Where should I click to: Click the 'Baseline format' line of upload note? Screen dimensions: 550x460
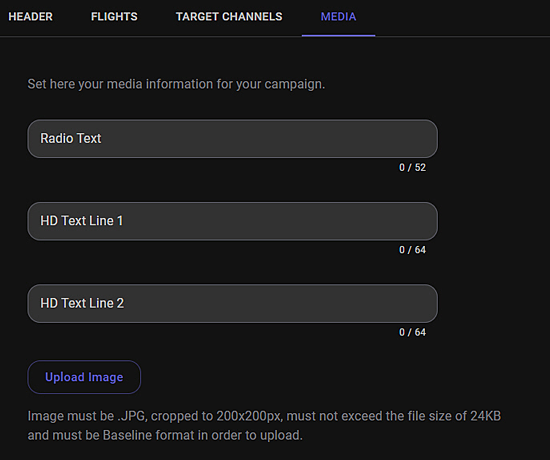[165, 435]
